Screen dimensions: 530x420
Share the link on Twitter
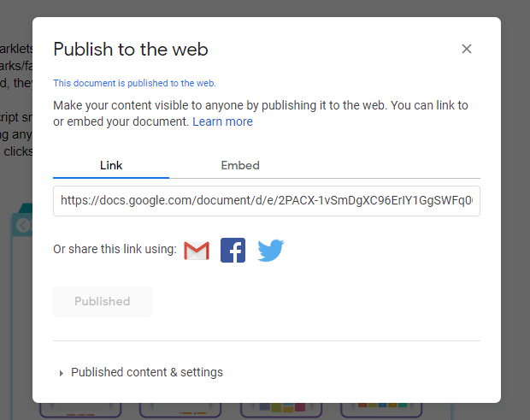point(270,251)
